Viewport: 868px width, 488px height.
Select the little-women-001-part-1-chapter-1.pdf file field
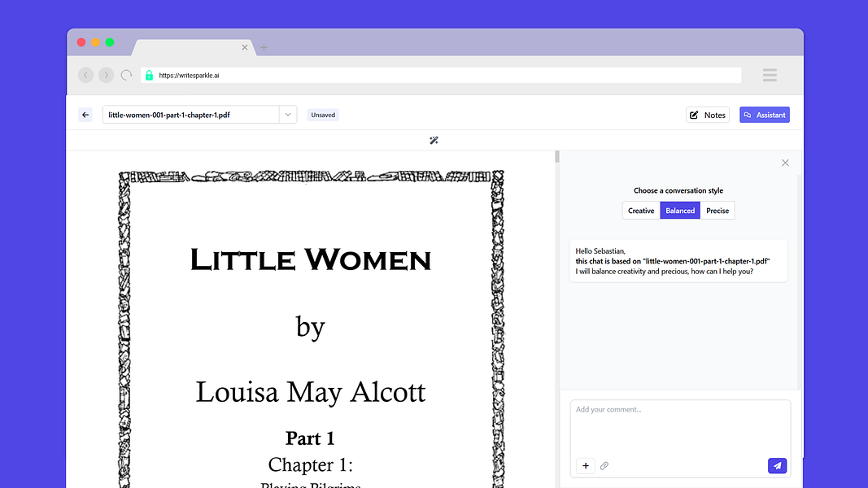click(x=191, y=115)
